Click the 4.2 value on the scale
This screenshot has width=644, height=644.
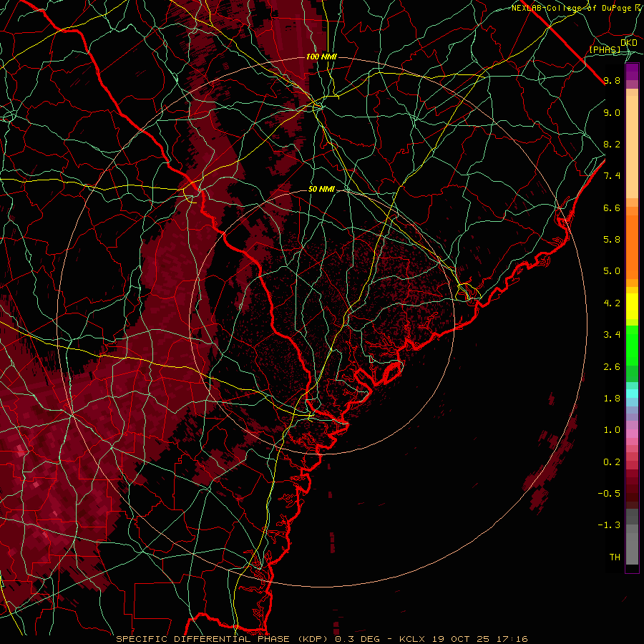[x=612, y=303]
